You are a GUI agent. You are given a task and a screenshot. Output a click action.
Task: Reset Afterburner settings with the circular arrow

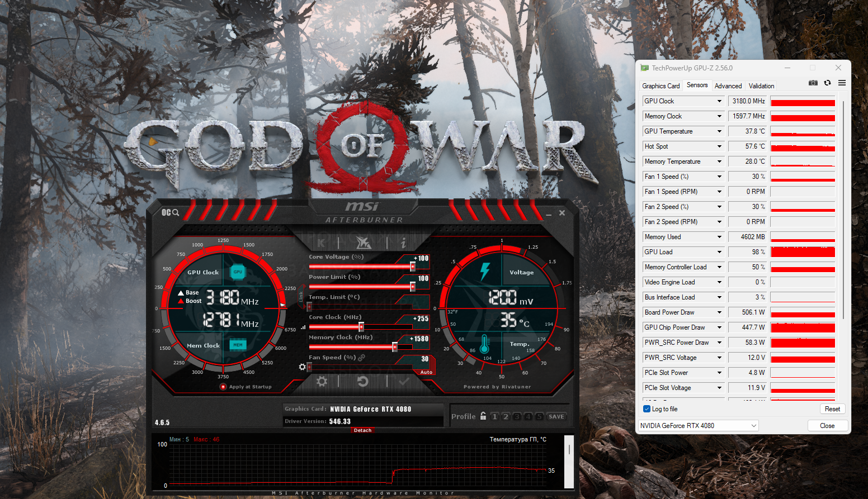click(363, 381)
